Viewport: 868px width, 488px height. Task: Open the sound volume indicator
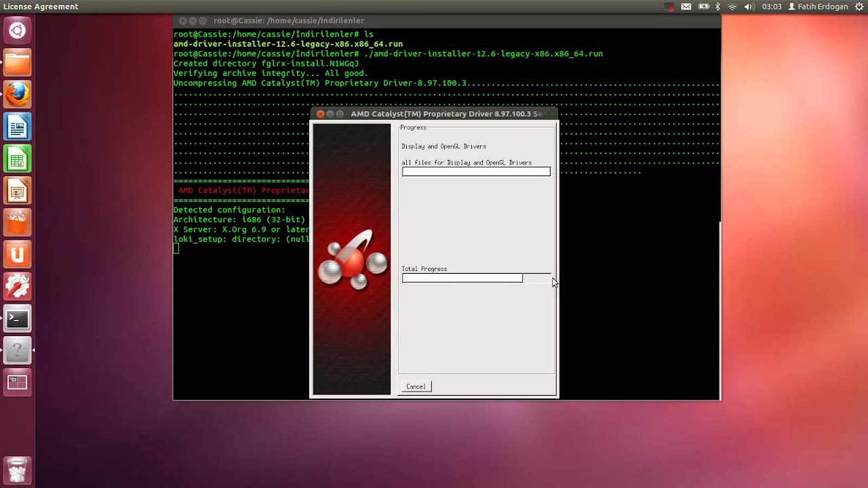click(x=749, y=7)
